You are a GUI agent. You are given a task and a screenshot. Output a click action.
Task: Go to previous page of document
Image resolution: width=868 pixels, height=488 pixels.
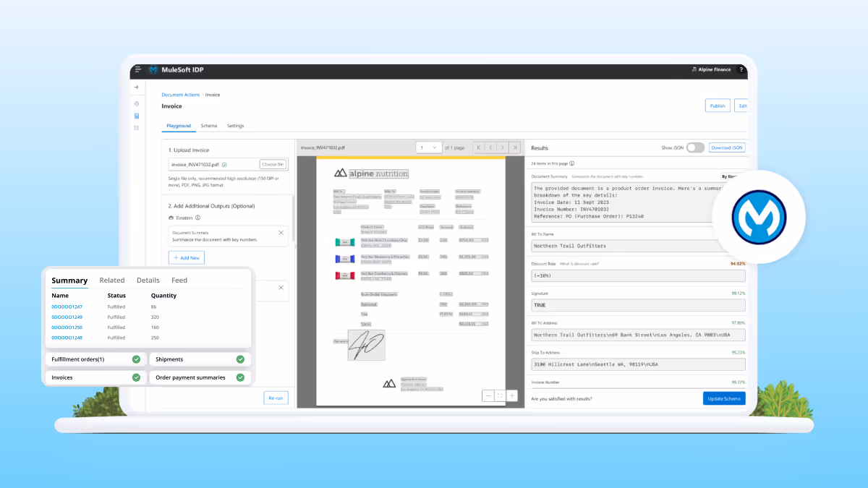click(x=491, y=147)
